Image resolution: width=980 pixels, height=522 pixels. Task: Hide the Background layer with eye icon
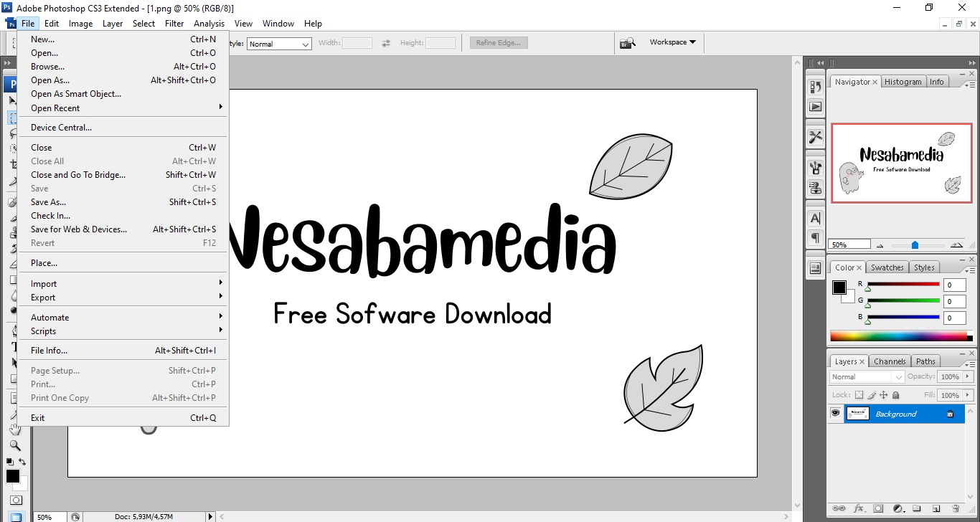tap(835, 414)
